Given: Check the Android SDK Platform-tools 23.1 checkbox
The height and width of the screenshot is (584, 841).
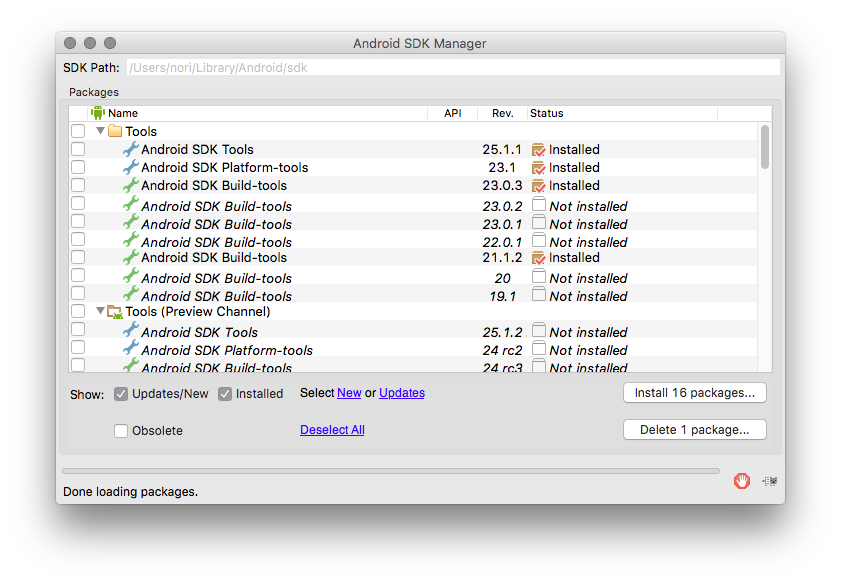Looking at the screenshot, I should coord(78,167).
